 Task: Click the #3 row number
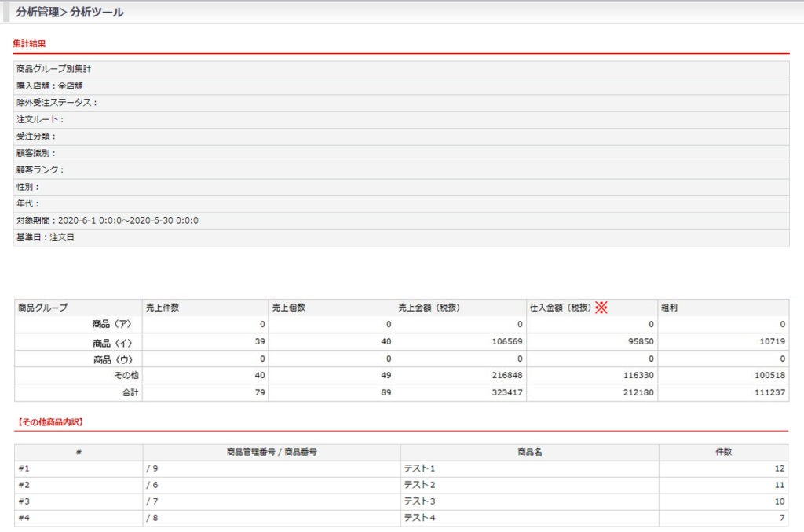pyautogui.click(x=24, y=501)
